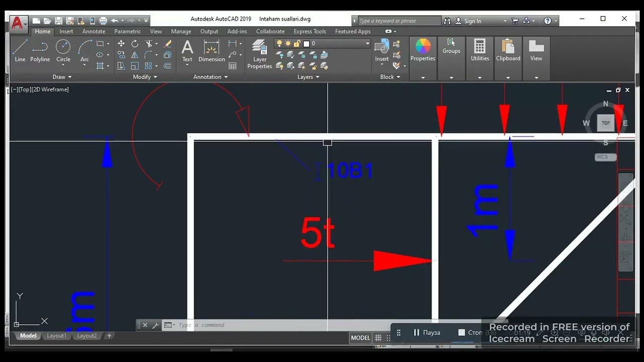This screenshot has height=362, width=644.
Task: Select the Text annotation tool
Action: click(187, 51)
